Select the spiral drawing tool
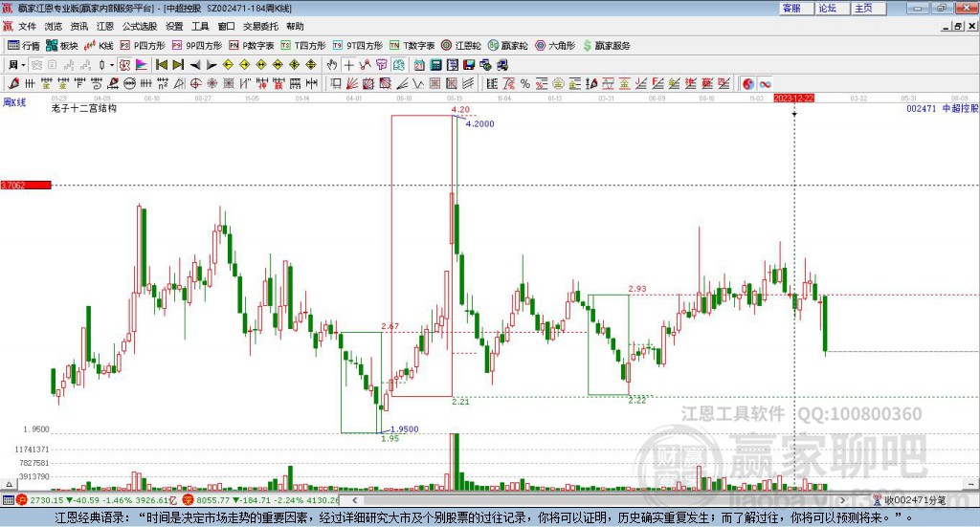 click(96, 83)
